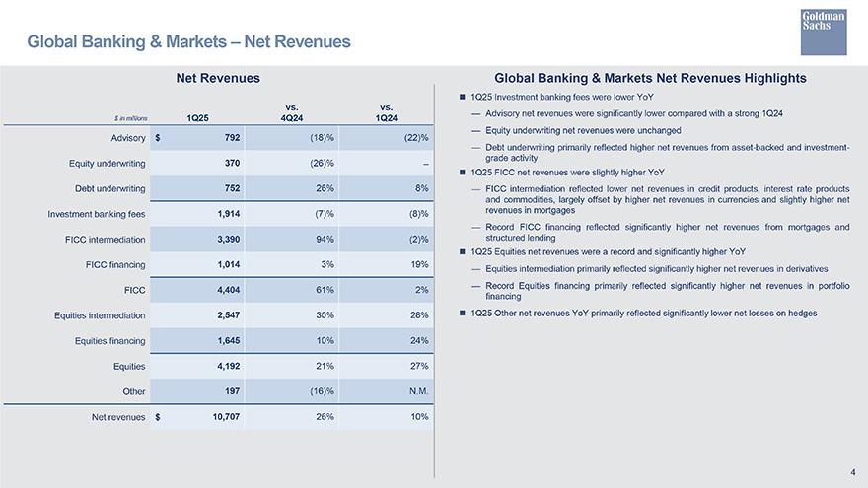Viewport: 868px width, 488px height.
Task: Click the Net Revenues Highlights heading
Action: click(x=650, y=78)
